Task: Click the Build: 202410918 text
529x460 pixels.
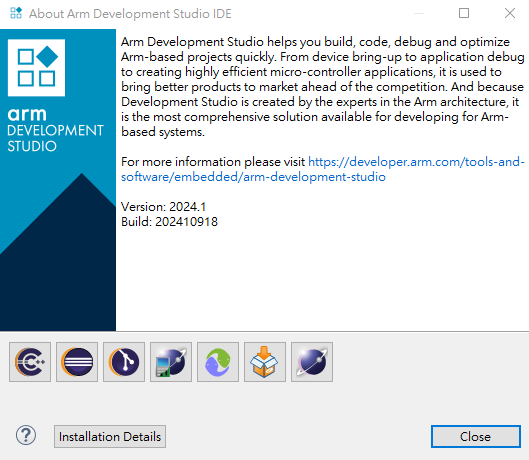Action: (x=169, y=222)
